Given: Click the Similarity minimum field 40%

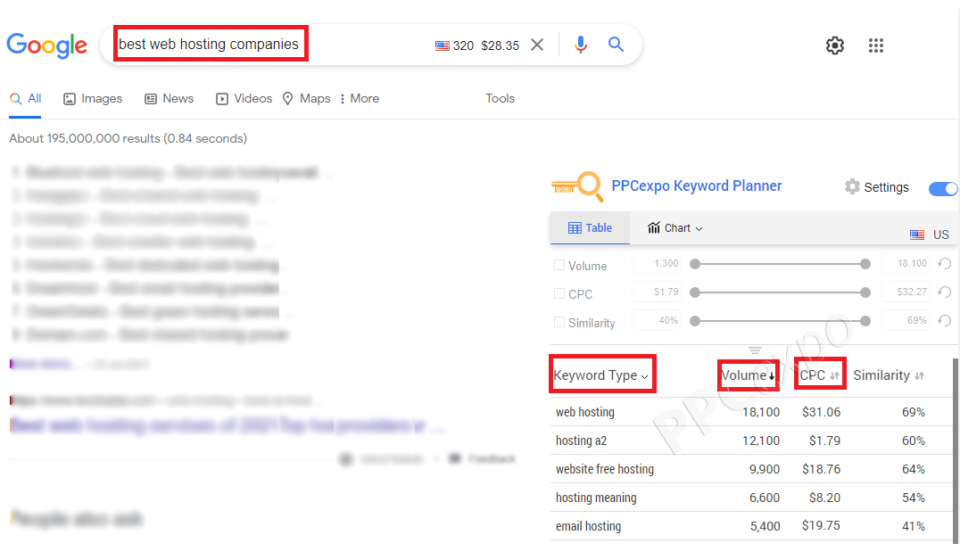Looking at the screenshot, I should coord(658,320).
